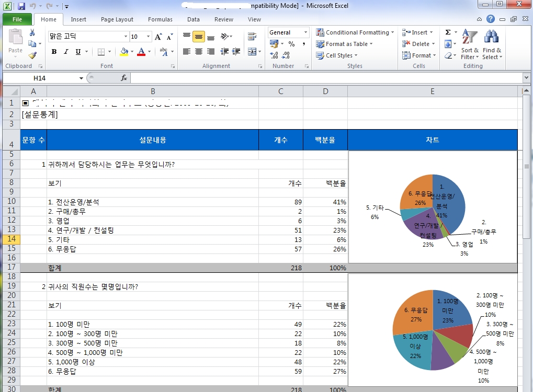This screenshot has height=392, width=533.
Task: Click Increase Decimal icon
Action: click(274, 55)
